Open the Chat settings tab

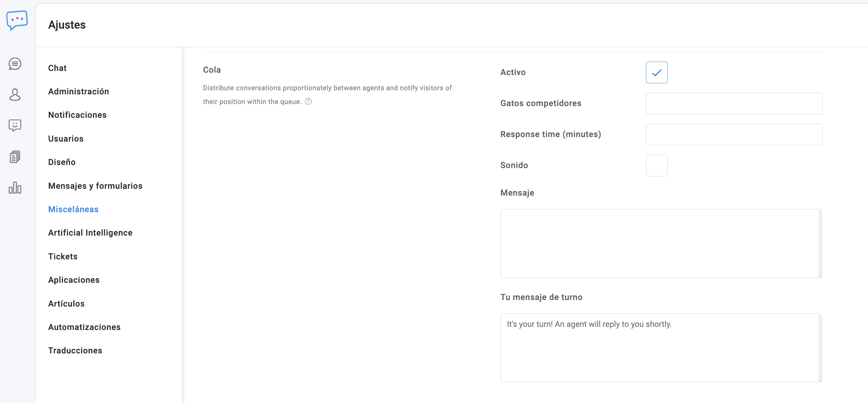57,68
